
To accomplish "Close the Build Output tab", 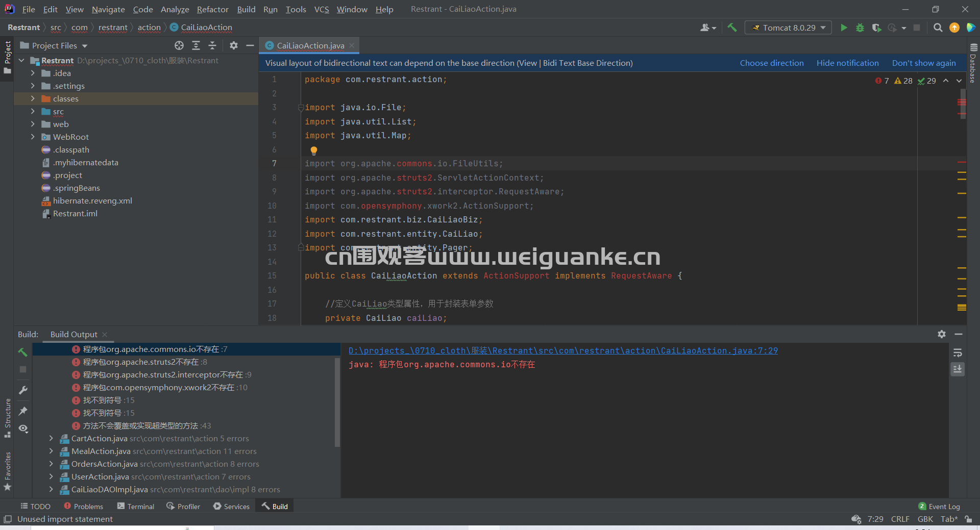I will tap(105, 334).
